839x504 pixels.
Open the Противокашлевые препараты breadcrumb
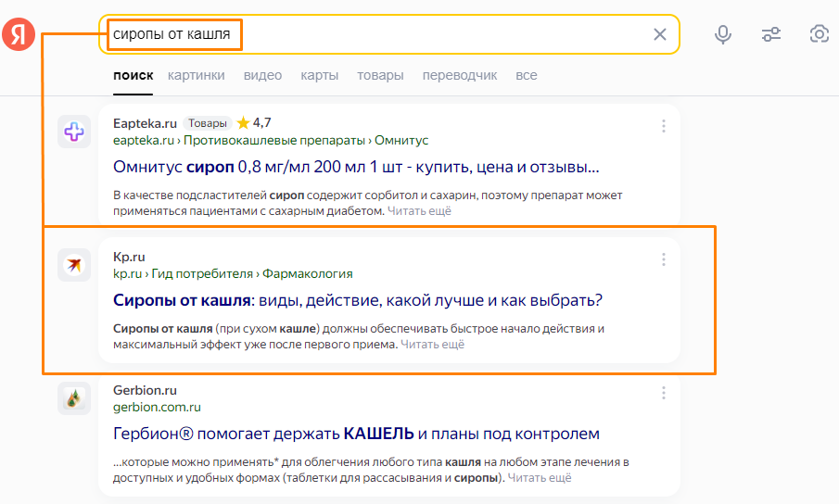tap(274, 141)
